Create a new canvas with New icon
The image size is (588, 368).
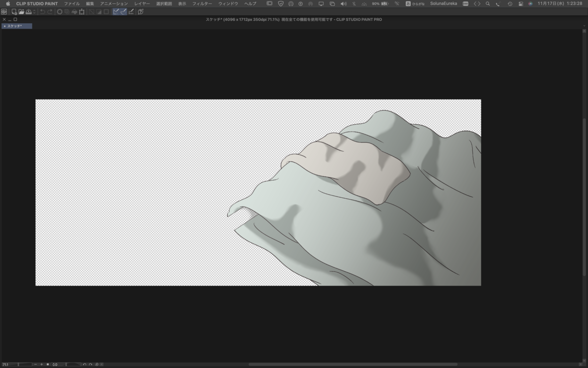click(x=14, y=12)
